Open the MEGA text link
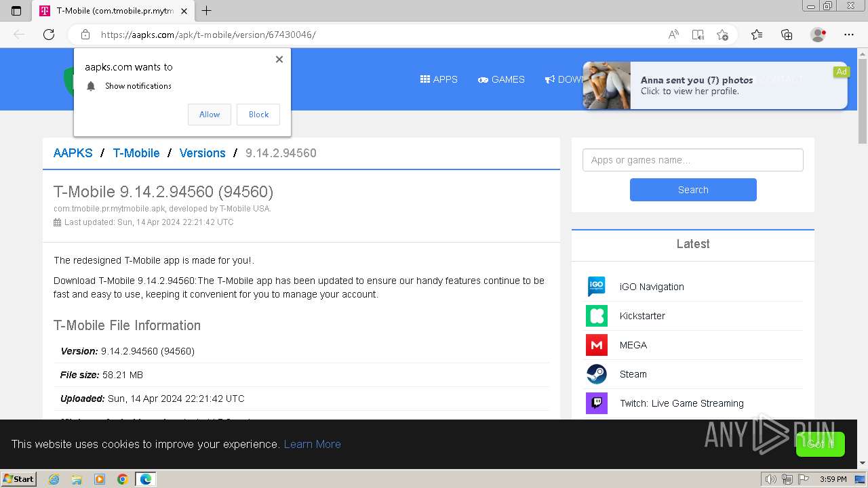 coord(633,345)
